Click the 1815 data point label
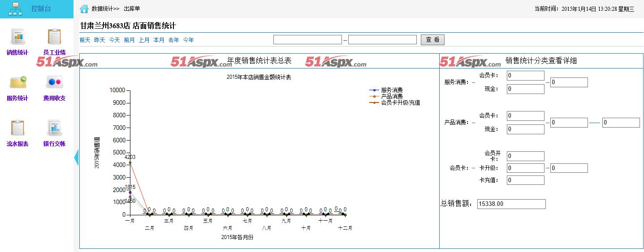Viewport: 644px width, 252px height. click(x=130, y=187)
